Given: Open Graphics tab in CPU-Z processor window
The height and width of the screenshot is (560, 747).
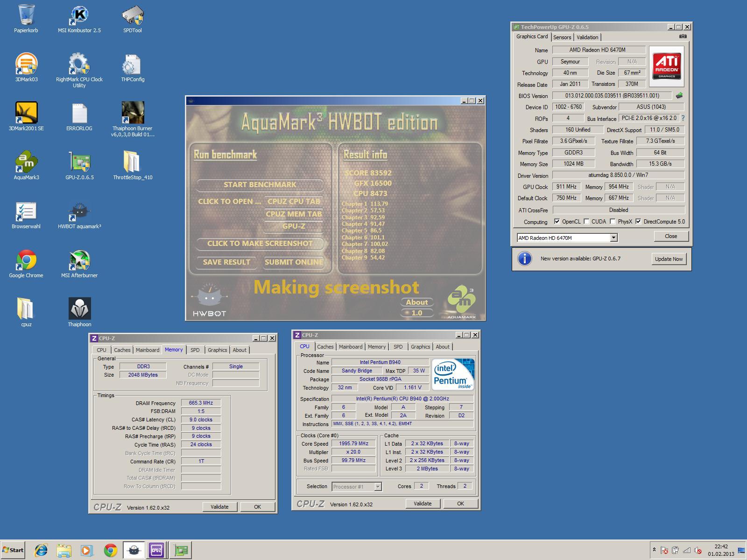Looking at the screenshot, I should 420,347.
